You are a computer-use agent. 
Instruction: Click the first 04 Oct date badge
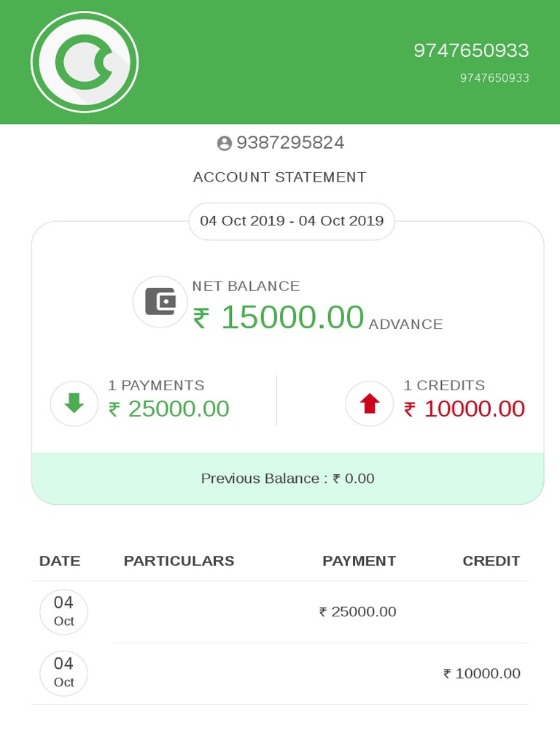(64, 612)
